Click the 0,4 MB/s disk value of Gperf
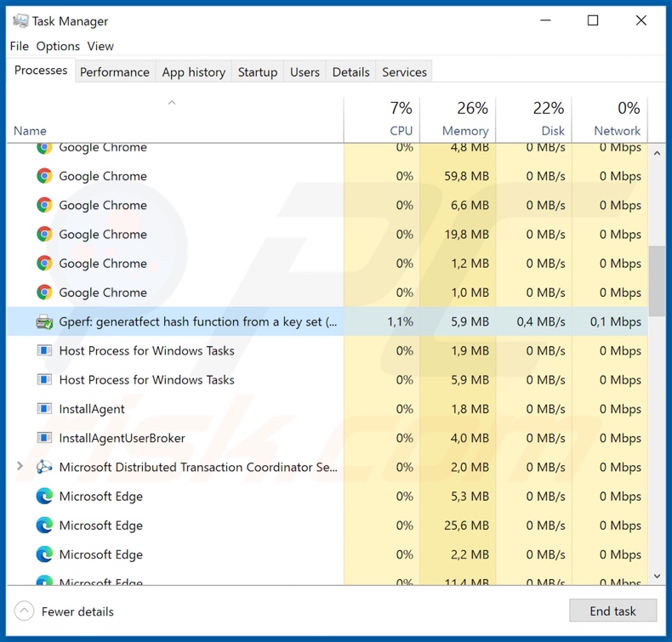 541,321
